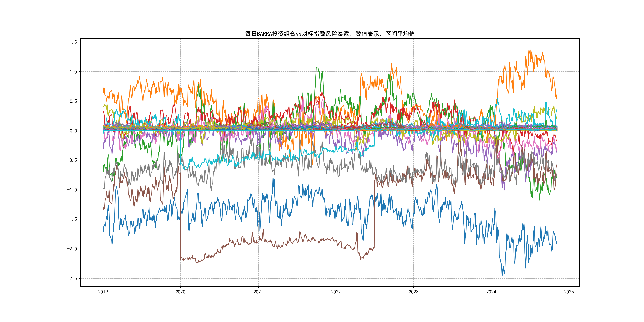
Task: Click the -2.0 y-axis tick label
Action: coord(72,249)
